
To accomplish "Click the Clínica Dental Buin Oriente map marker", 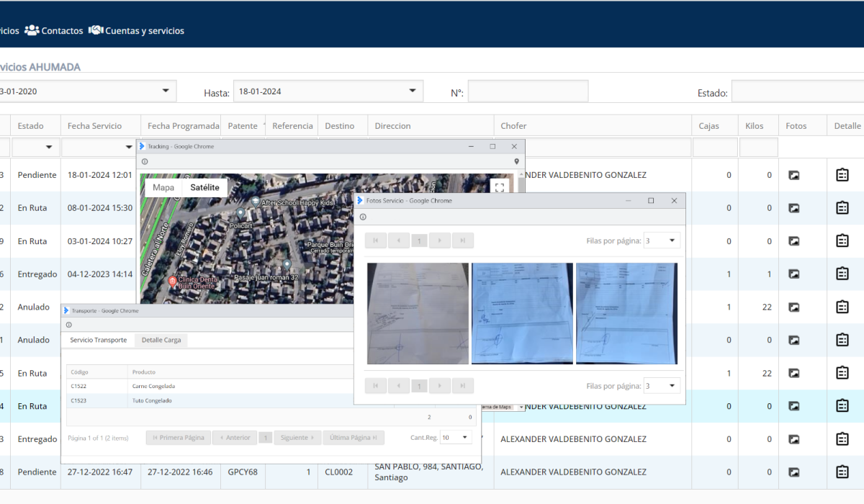I will coord(172,281).
